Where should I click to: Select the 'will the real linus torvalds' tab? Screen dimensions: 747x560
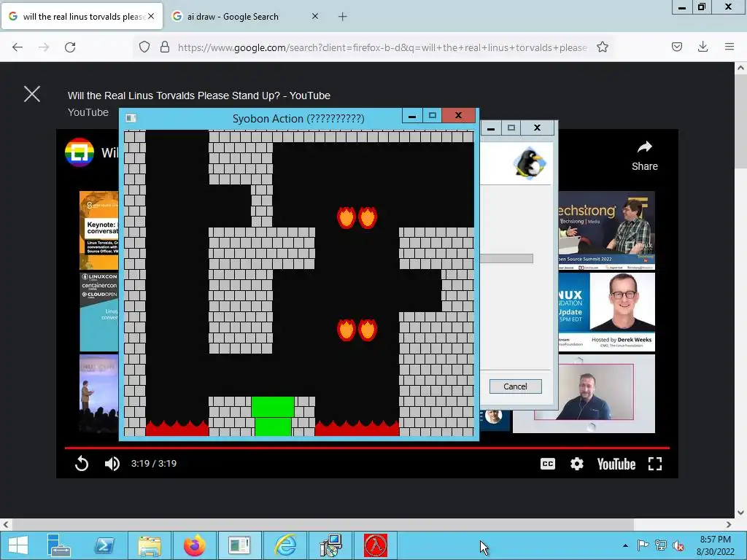82,17
